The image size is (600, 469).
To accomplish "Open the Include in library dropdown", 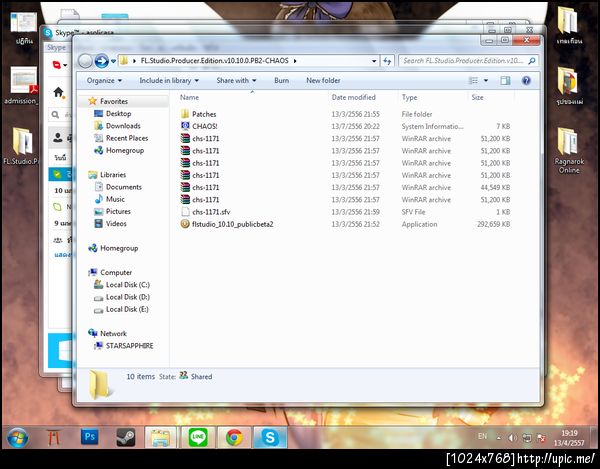I will [169, 80].
